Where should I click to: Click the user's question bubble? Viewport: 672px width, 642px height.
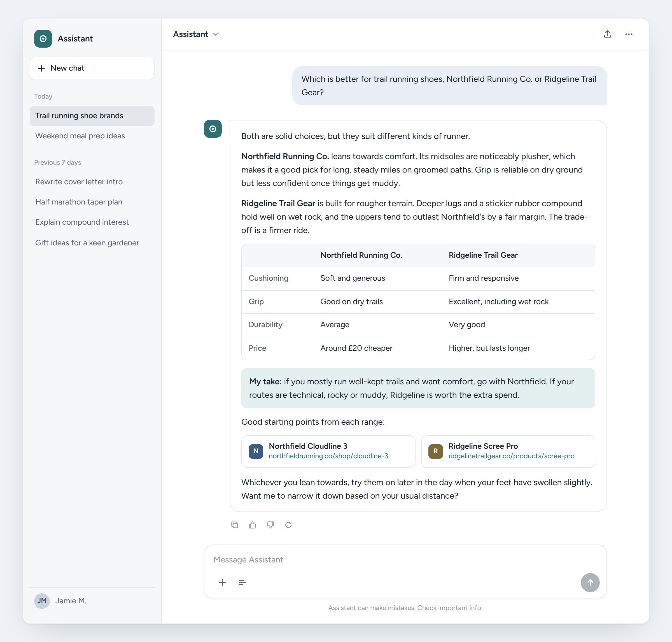450,85
